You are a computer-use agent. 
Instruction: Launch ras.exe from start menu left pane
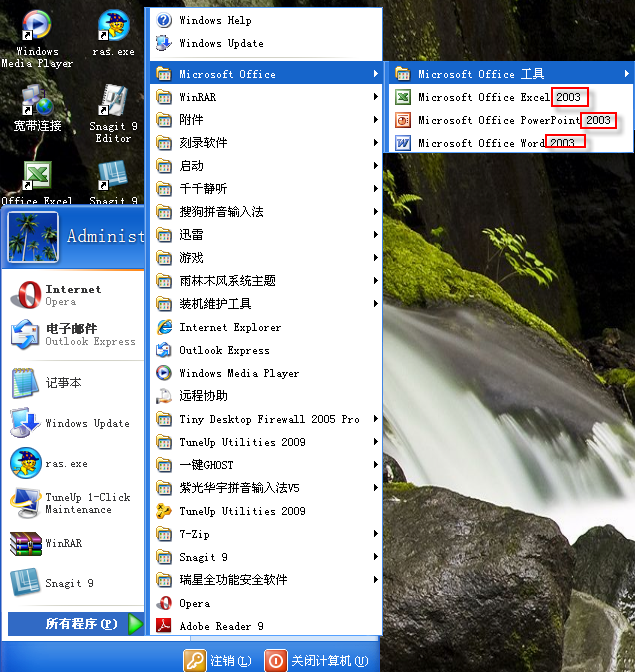[x=73, y=463]
